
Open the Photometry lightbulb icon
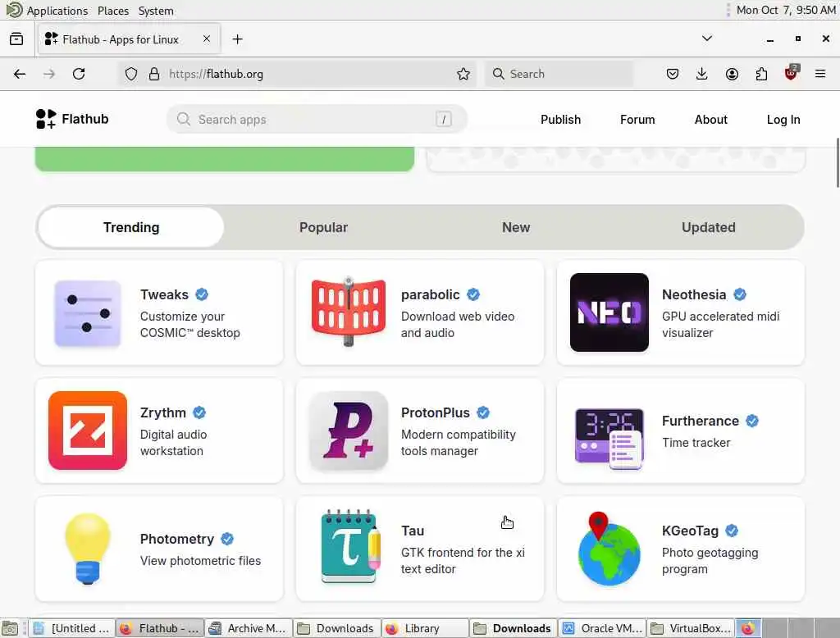click(87, 549)
